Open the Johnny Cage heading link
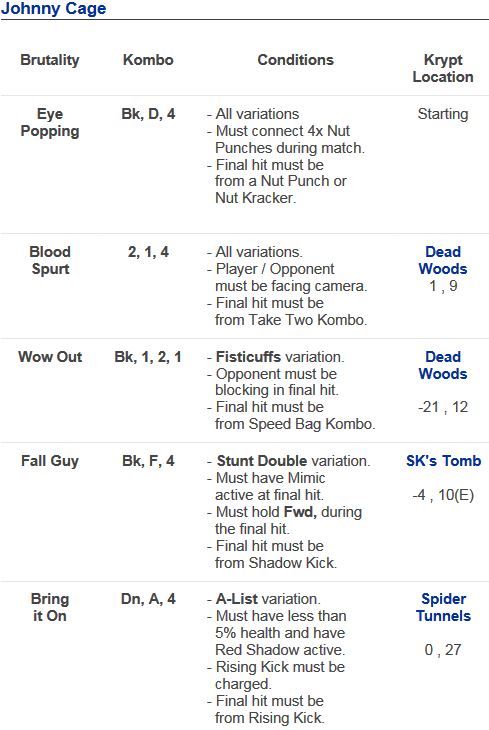Image resolution: width=489 pixels, height=730 pixels. click(54, 8)
